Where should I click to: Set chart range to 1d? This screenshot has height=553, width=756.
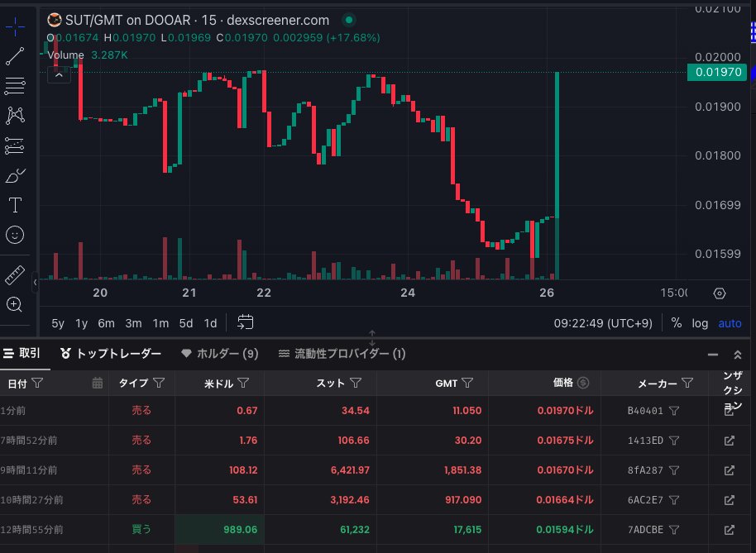211,323
